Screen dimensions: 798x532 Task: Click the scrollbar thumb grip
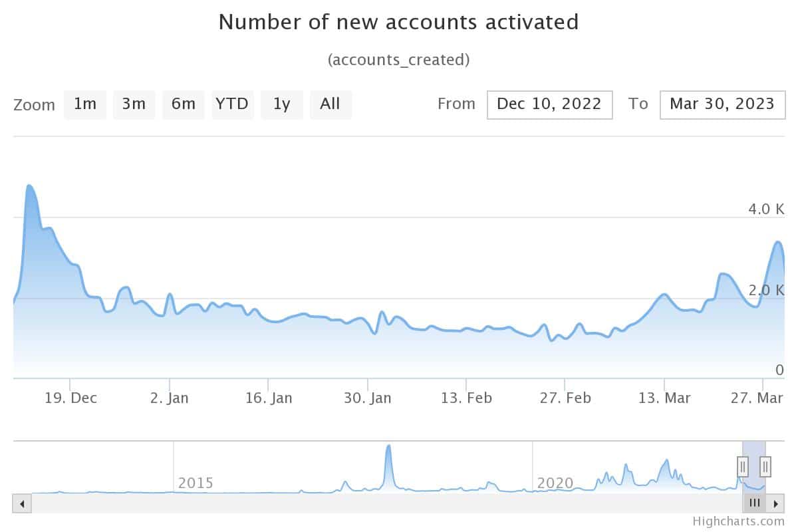coord(754,503)
